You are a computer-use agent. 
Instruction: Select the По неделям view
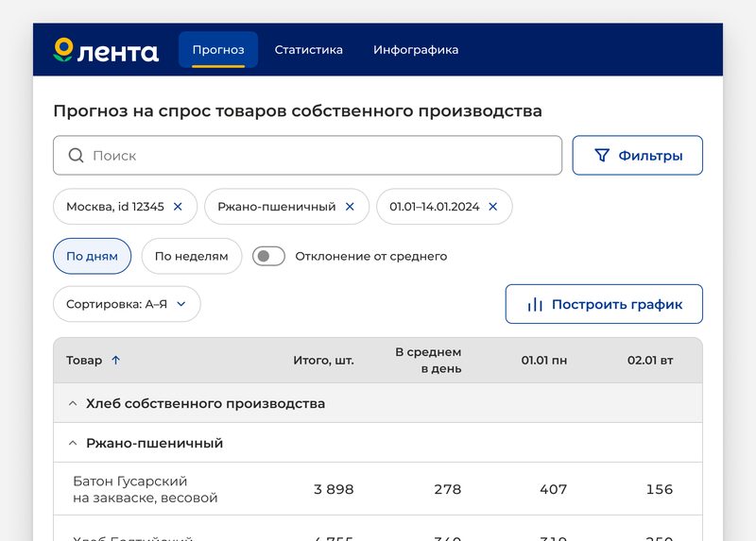point(192,256)
